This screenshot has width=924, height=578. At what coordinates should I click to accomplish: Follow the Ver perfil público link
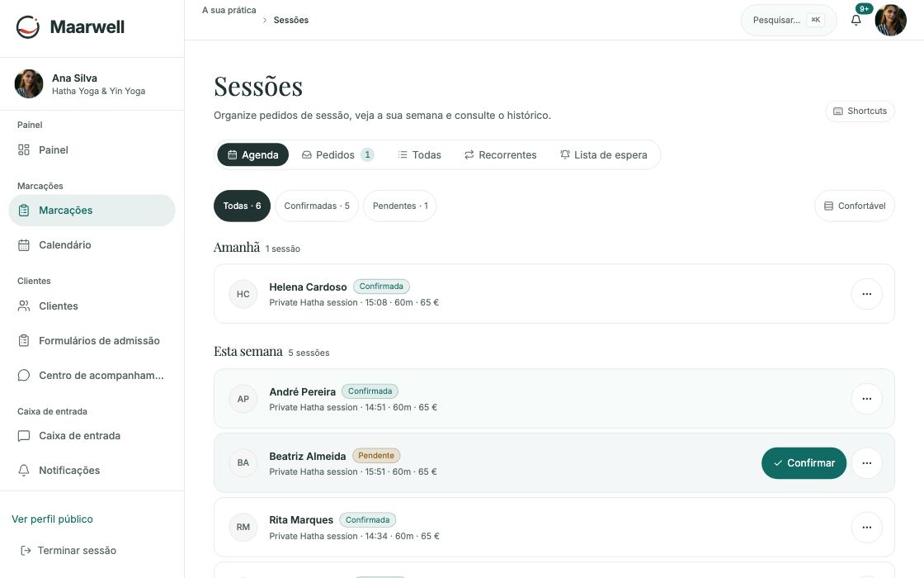(x=53, y=519)
